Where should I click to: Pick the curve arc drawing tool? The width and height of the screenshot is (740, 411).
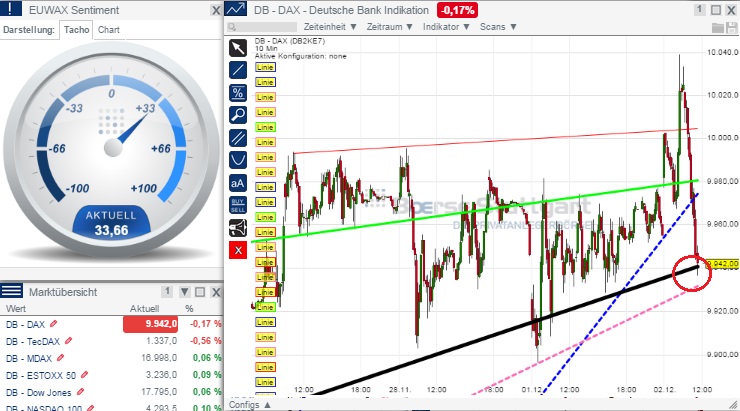coord(238,160)
